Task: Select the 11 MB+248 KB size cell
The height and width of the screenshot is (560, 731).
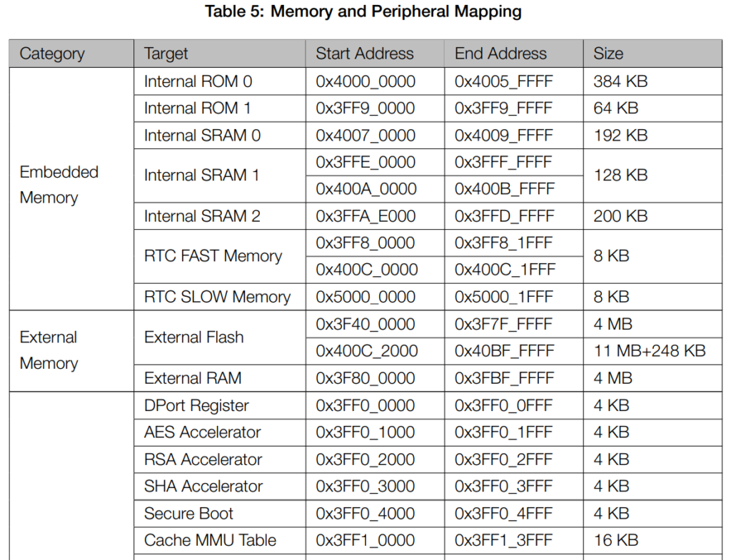Action: 649,351
